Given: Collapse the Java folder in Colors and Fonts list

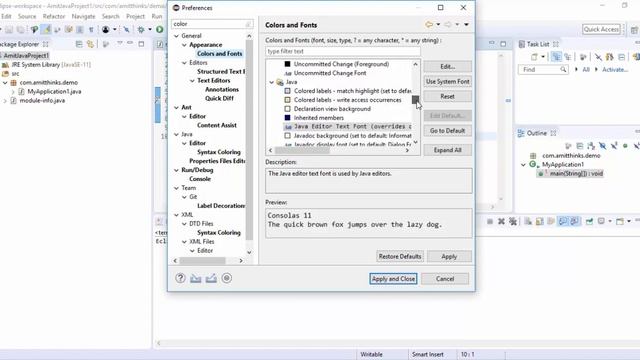Looking at the screenshot, I should (271, 82).
